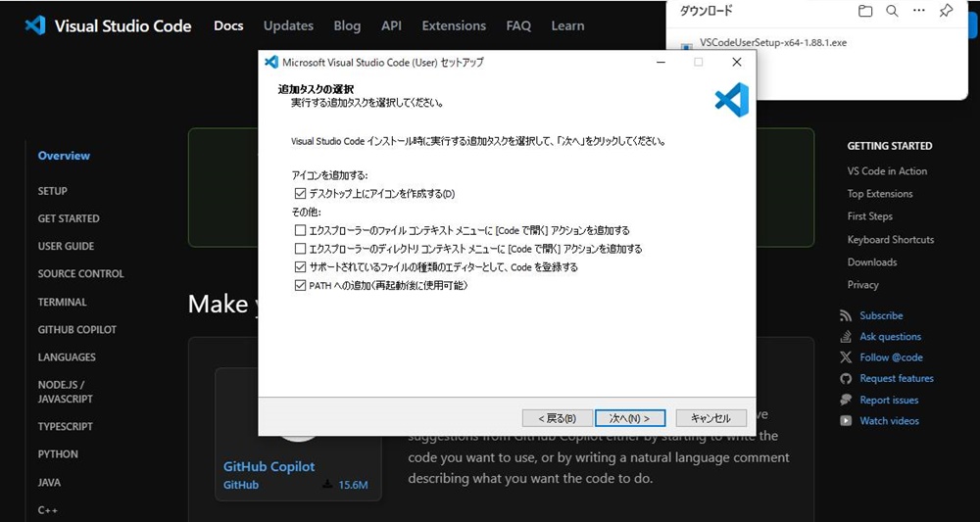Image resolution: width=980 pixels, height=522 pixels.
Task: Select Overview in the left docs navigation
Action: [64, 156]
